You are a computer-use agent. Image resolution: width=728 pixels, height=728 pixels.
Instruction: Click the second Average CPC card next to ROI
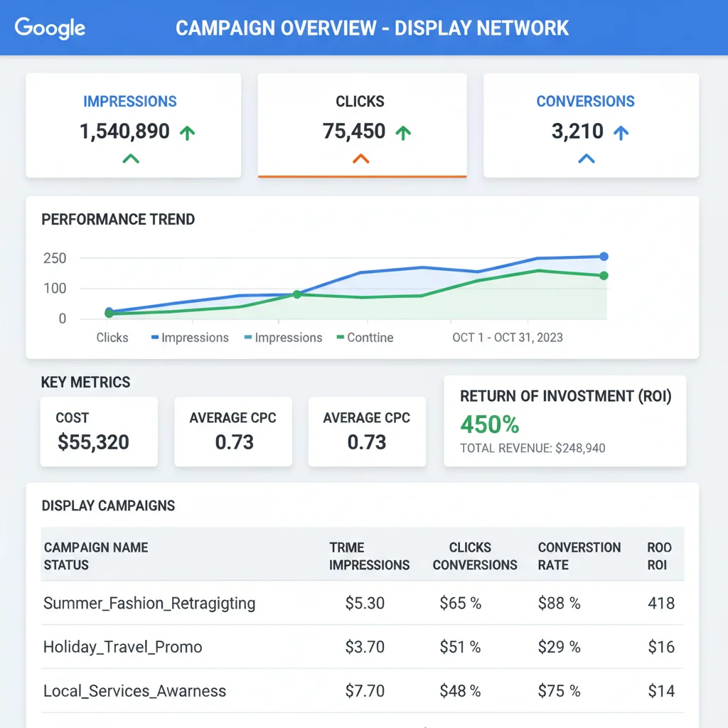coord(367,432)
